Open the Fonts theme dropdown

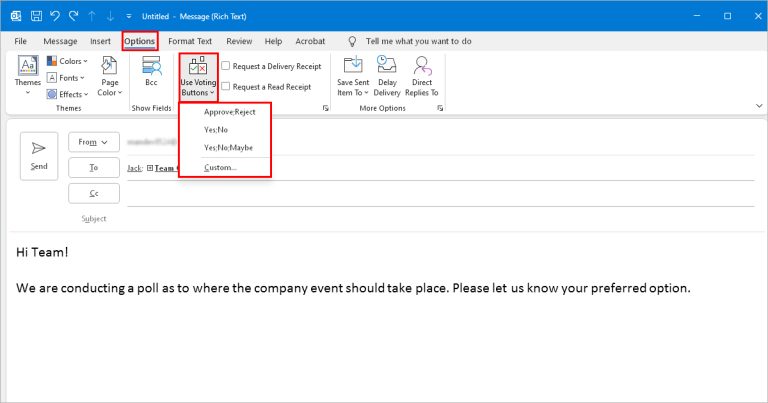pos(68,77)
